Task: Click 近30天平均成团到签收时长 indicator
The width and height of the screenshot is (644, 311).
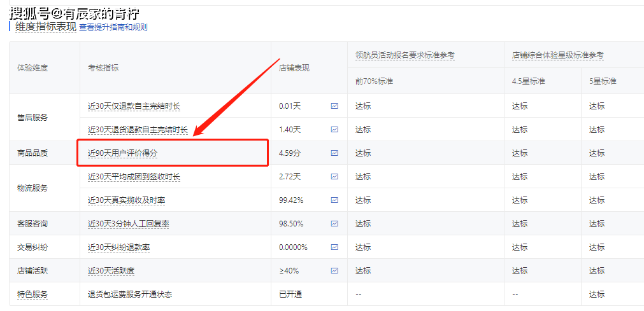Action: tap(134, 177)
